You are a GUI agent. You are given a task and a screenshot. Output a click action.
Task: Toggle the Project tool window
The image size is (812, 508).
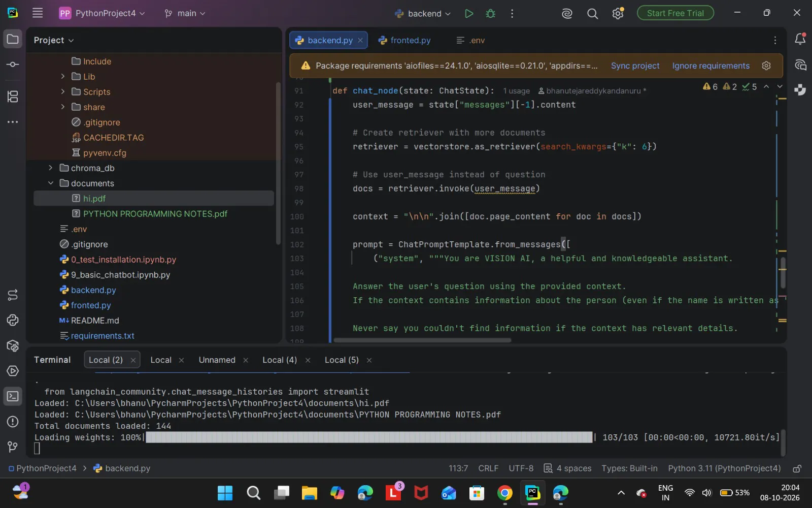(13, 39)
